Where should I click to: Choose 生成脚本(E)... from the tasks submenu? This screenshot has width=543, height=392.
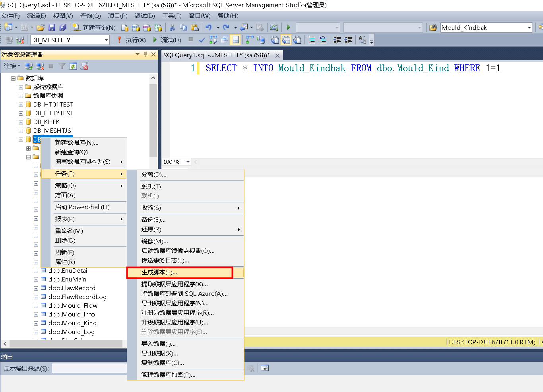(185, 272)
